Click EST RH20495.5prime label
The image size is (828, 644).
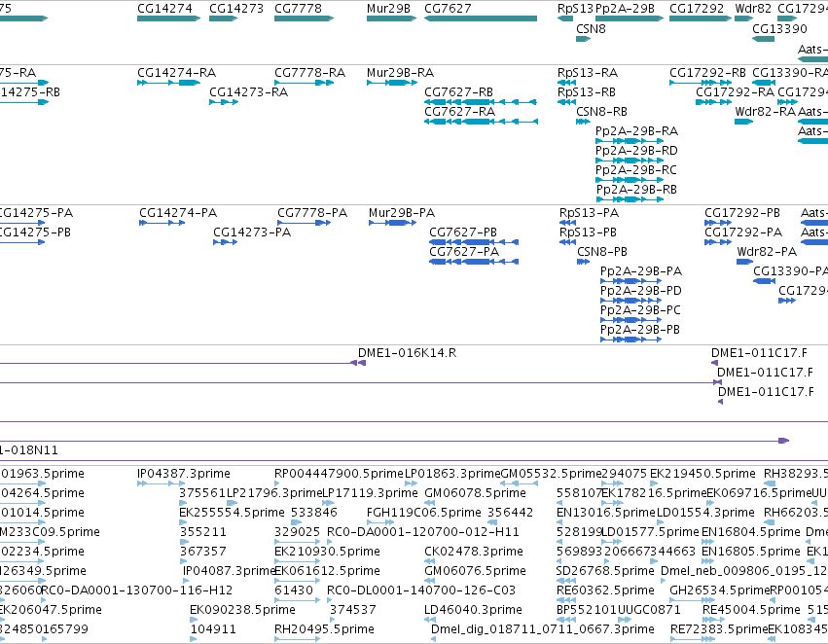(324, 629)
